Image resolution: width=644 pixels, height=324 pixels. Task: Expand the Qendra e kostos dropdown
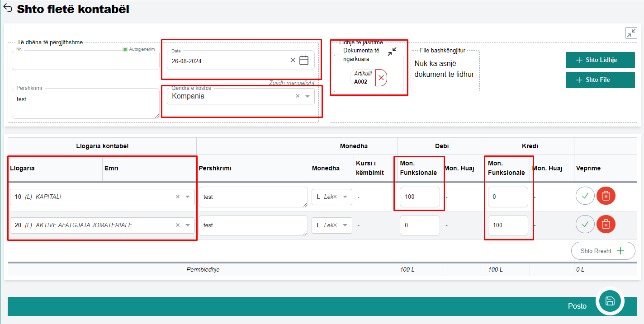308,96
